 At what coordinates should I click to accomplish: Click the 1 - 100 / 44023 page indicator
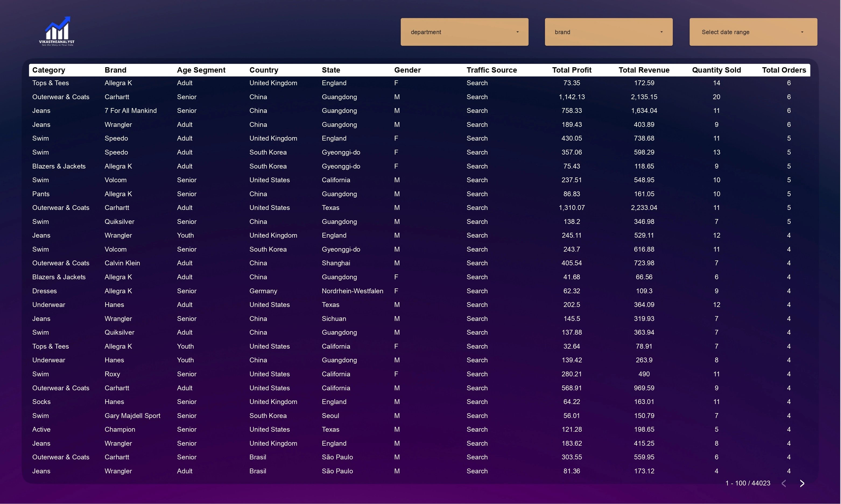pyautogui.click(x=748, y=483)
